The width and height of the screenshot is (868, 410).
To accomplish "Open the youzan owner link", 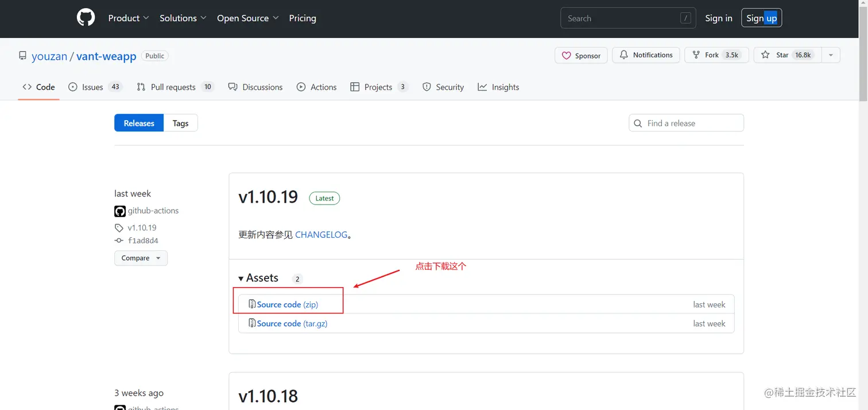I will (x=49, y=56).
